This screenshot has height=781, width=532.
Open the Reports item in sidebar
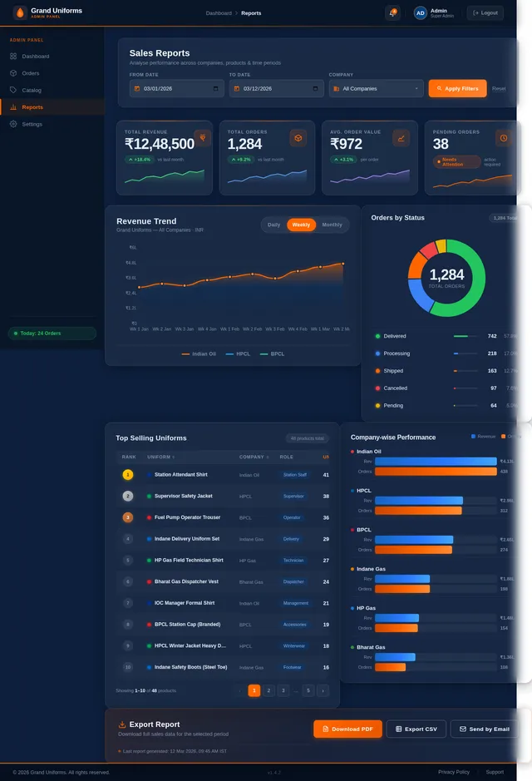[x=32, y=107]
